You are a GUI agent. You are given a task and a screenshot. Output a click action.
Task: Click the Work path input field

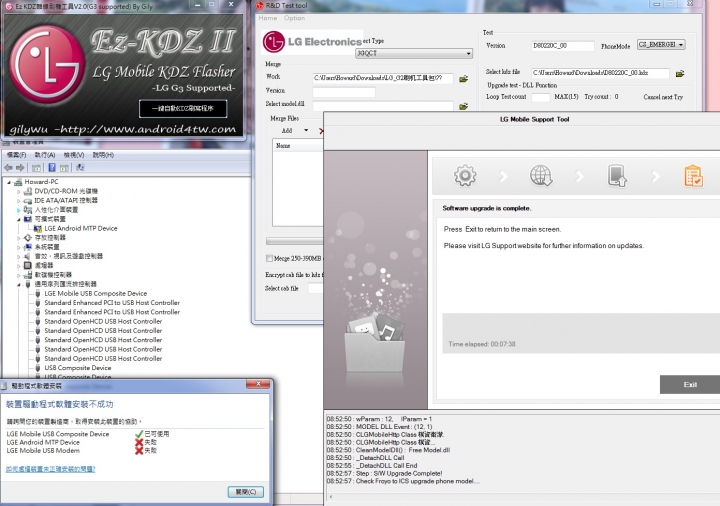point(383,78)
